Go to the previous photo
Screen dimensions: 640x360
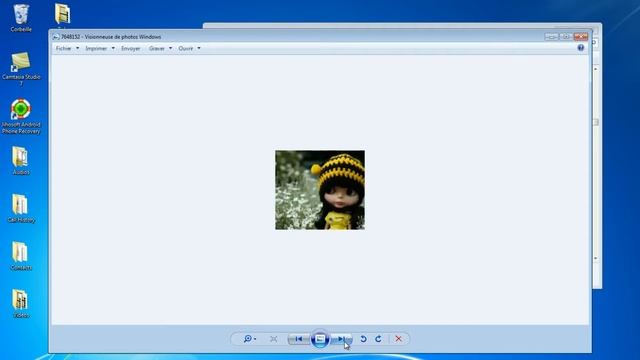click(x=299, y=339)
